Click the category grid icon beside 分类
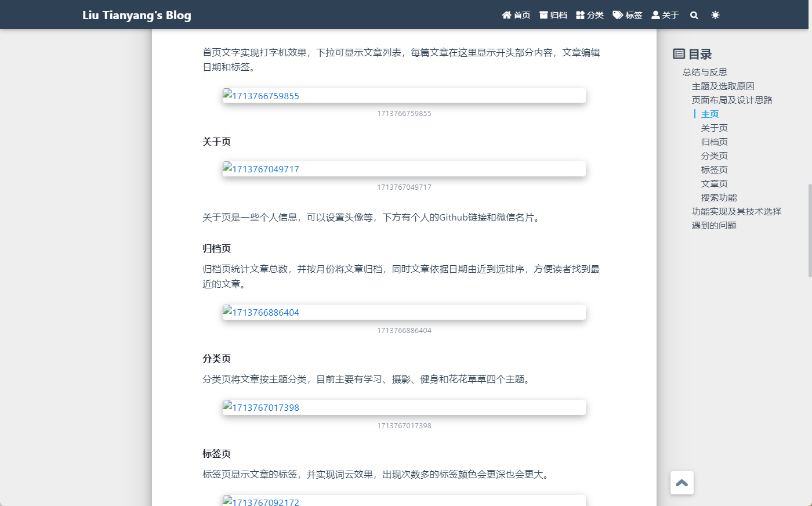This screenshot has width=812, height=506. [x=580, y=15]
